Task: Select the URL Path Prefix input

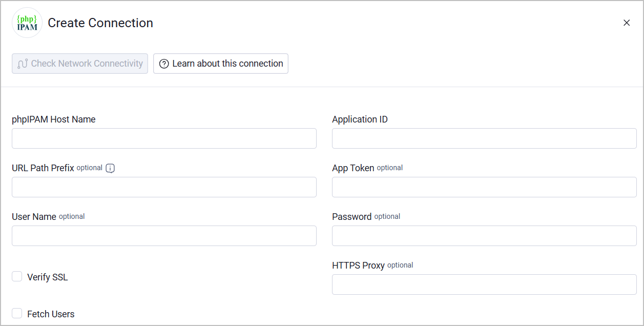Action: pos(164,187)
